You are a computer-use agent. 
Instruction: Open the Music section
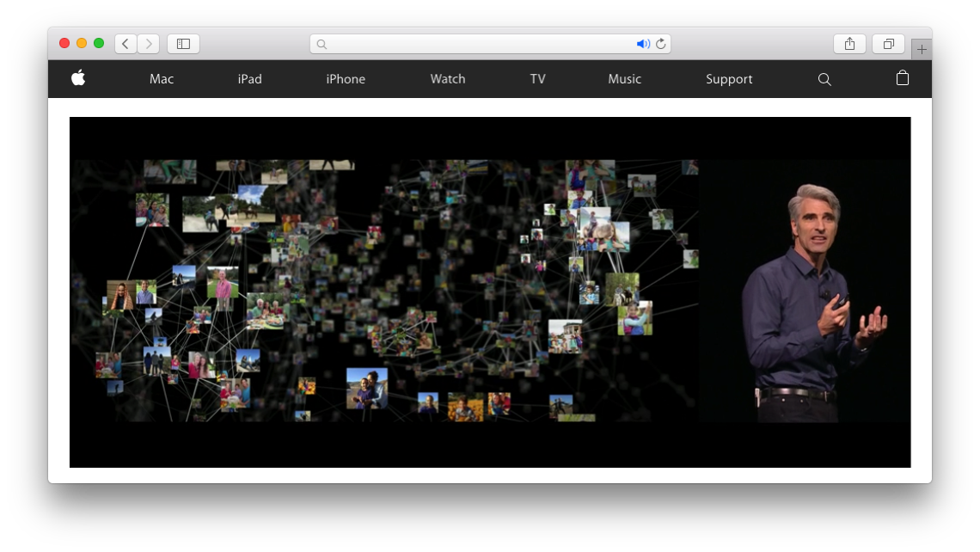click(624, 79)
